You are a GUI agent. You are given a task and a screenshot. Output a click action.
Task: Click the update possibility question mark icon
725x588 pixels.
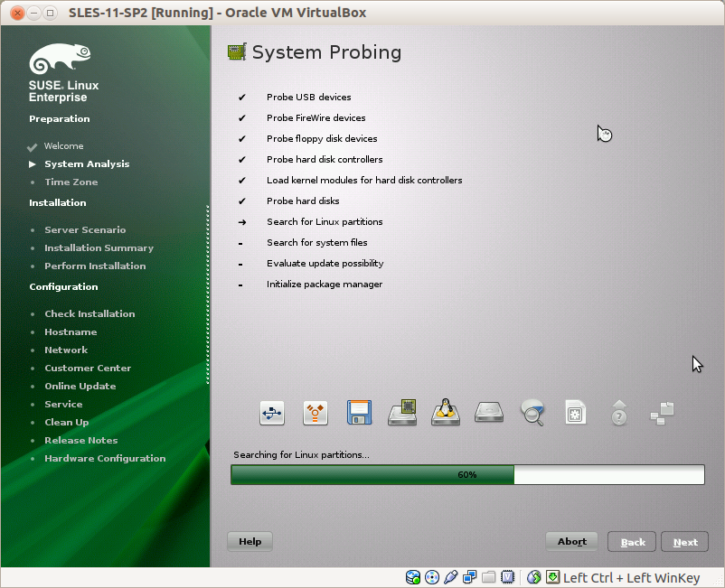click(x=619, y=413)
